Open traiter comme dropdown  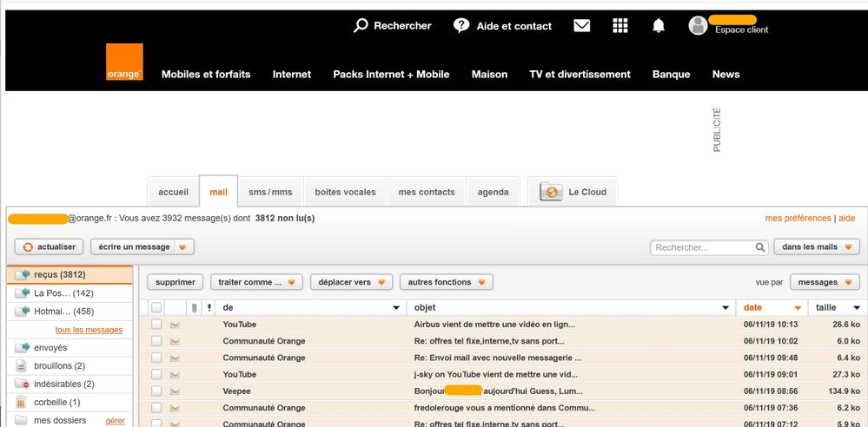(256, 282)
